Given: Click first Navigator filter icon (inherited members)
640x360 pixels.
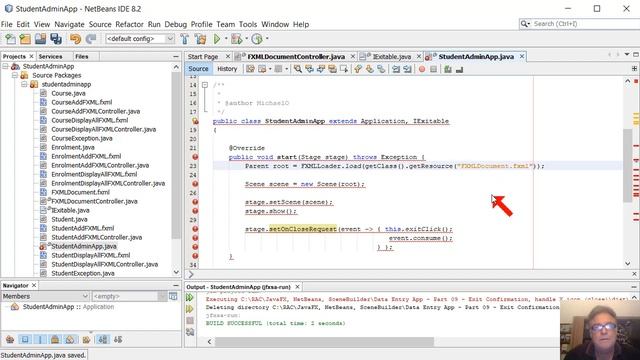Looking at the screenshot, I should [x=10, y=339].
